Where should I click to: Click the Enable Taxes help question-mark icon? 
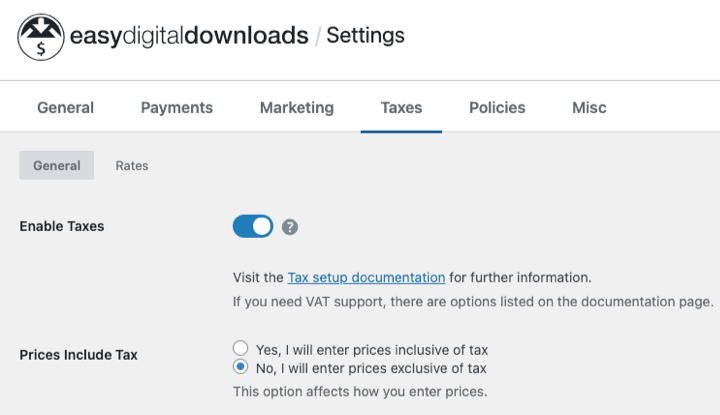pyautogui.click(x=290, y=227)
